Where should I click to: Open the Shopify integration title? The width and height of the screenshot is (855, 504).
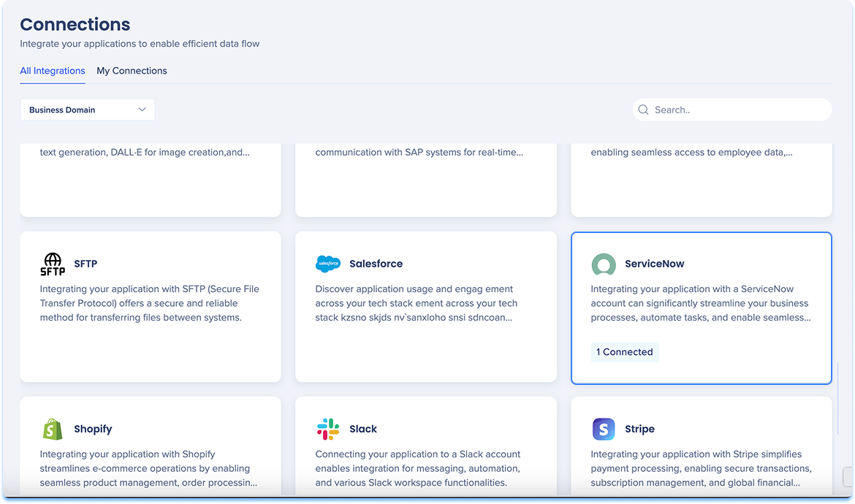coord(93,429)
